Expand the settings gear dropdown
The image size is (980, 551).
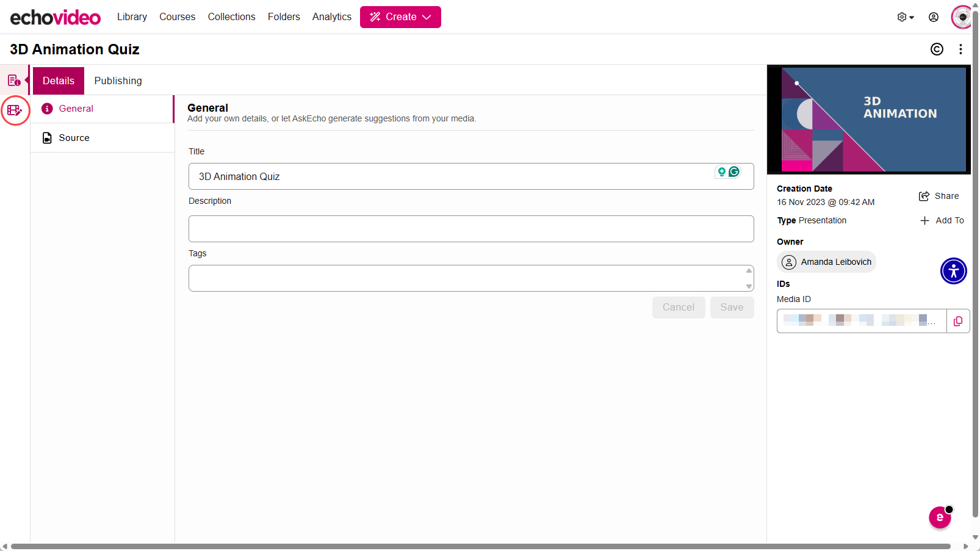[906, 17]
